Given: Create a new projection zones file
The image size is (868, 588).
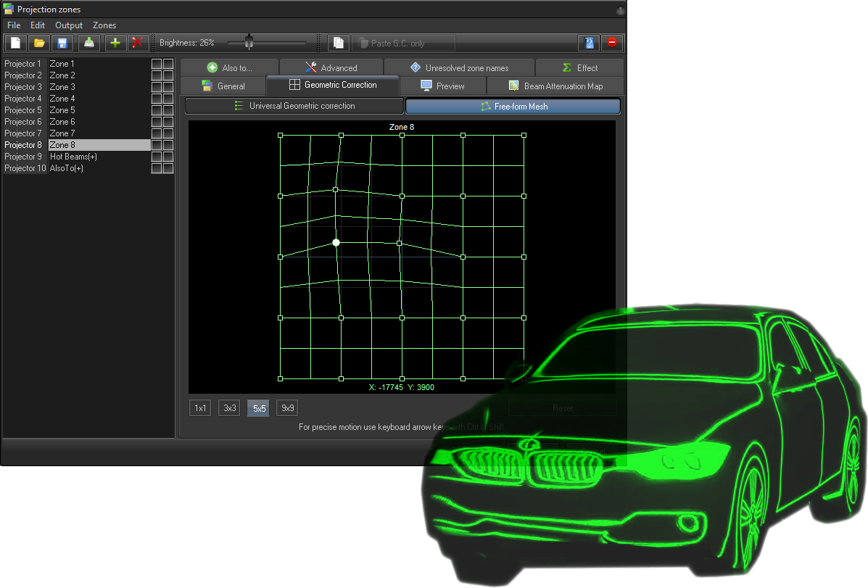Looking at the screenshot, I should [x=15, y=44].
